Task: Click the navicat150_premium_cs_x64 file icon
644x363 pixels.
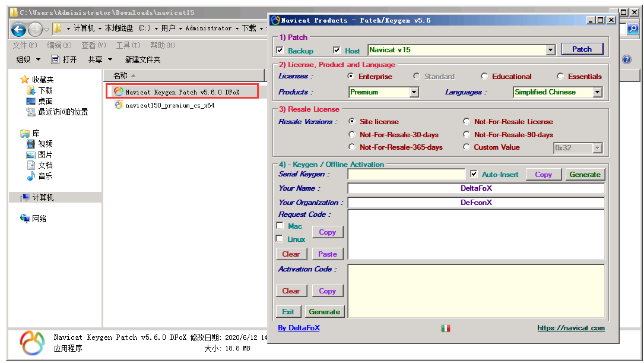Action: 119,105
